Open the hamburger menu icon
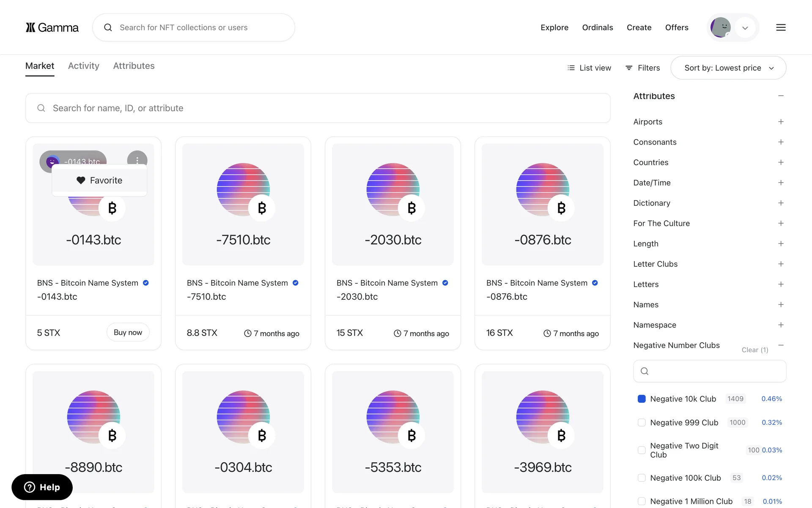812x508 pixels. (x=781, y=28)
